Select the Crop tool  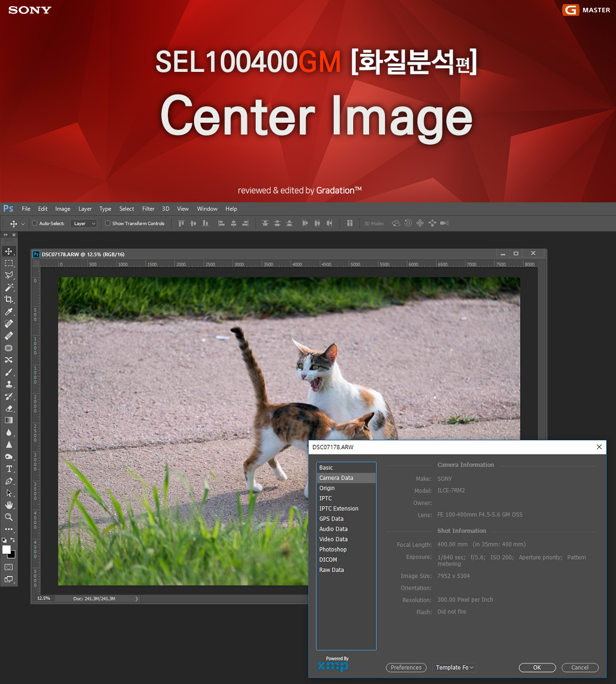coord(9,299)
